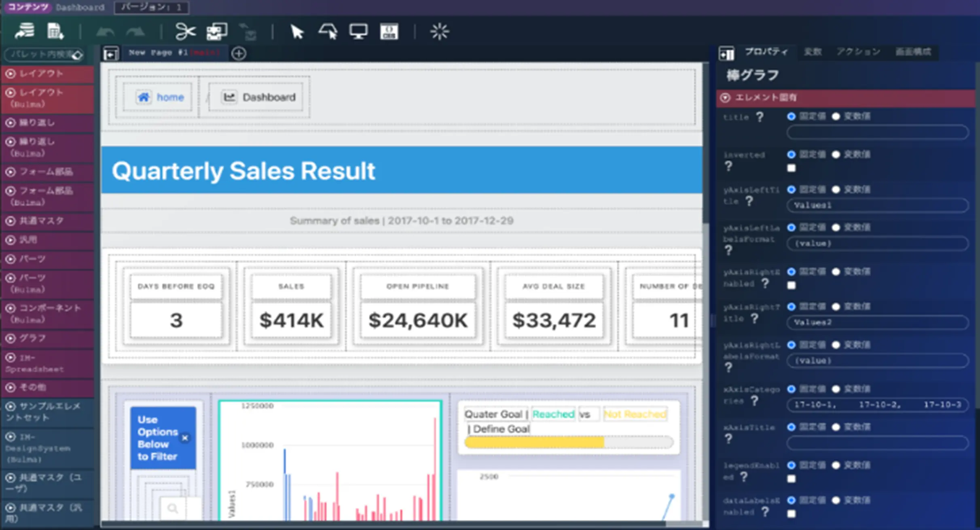
Task: Click the copy elements icon beside the scissors
Action: tap(217, 32)
